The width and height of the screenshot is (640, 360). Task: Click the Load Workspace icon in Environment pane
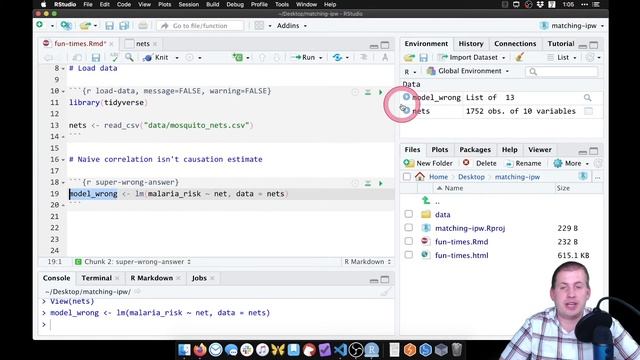click(x=409, y=58)
